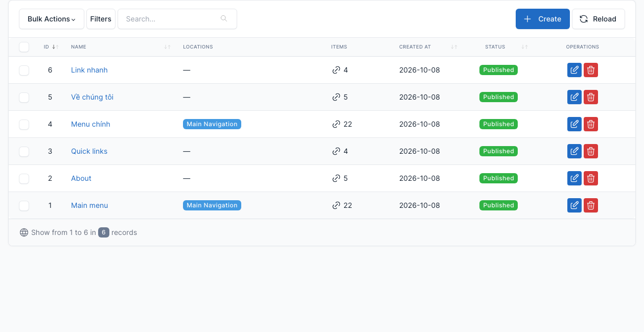Edit the Quick links menu

coord(574,151)
